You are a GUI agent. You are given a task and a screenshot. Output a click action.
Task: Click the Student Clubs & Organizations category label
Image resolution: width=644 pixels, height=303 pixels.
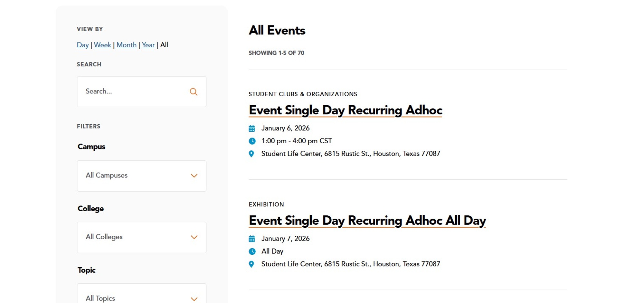click(303, 94)
